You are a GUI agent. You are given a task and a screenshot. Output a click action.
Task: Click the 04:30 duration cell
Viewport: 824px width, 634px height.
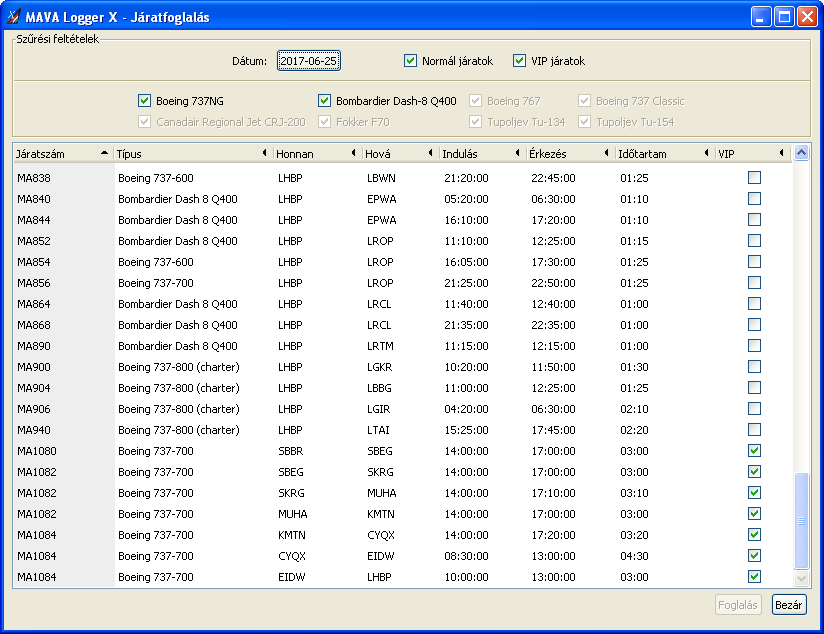pos(634,556)
